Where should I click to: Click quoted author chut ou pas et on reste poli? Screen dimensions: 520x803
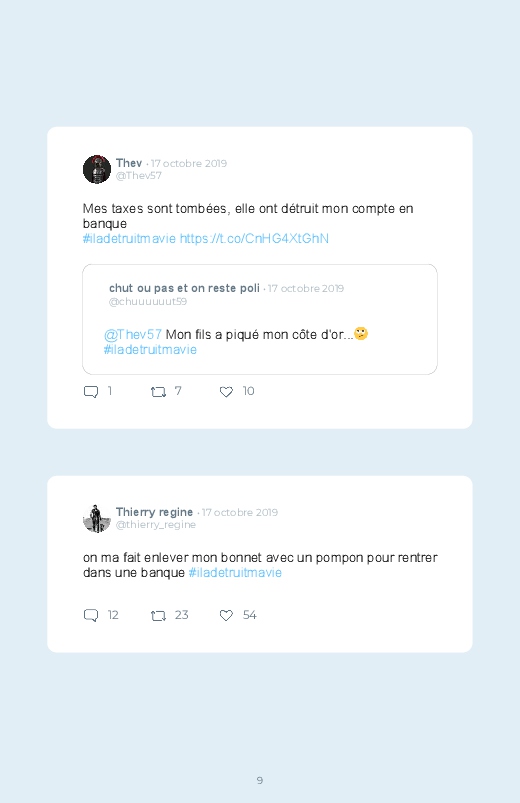coord(184,288)
